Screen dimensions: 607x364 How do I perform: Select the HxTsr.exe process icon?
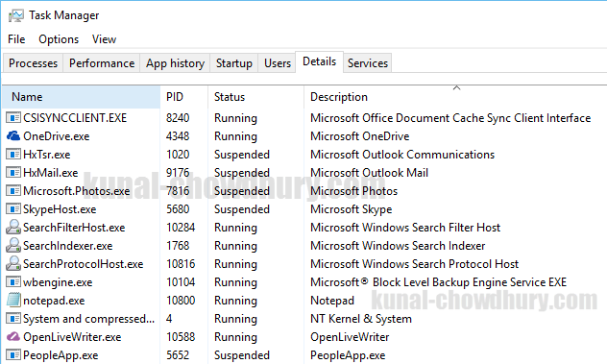(x=13, y=154)
